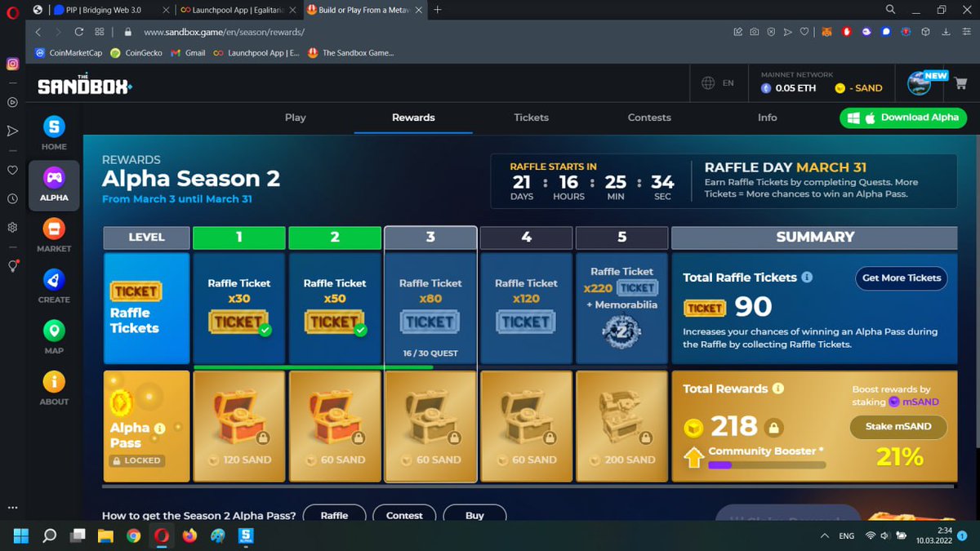
Task: Open Gmail bookmark
Action: click(188, 52)
